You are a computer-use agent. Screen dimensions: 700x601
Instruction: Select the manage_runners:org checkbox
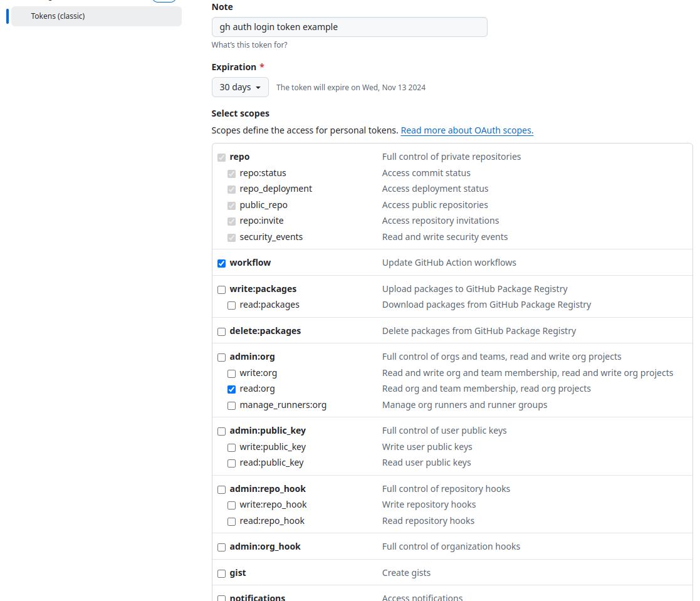(232, 405)
